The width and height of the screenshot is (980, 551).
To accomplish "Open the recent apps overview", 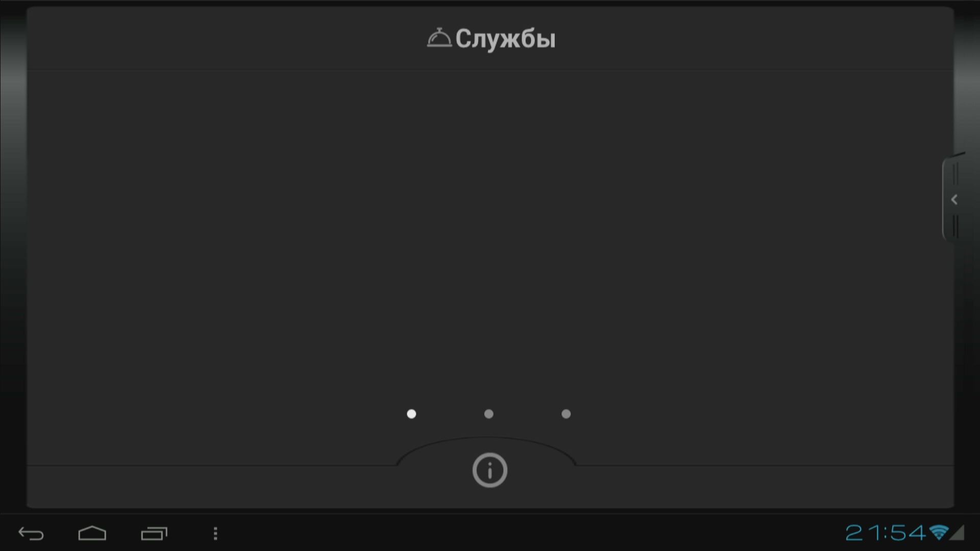I will point(154,534).
